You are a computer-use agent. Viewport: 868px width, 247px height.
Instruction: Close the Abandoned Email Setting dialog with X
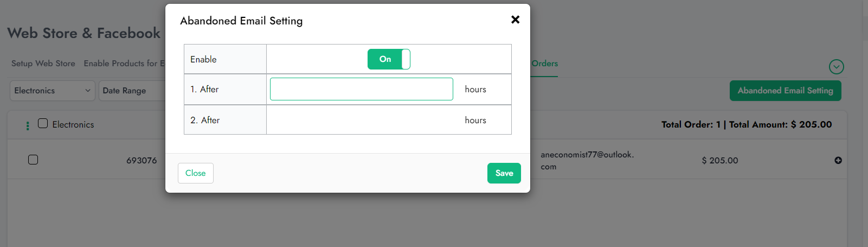[x=515, y=20]
